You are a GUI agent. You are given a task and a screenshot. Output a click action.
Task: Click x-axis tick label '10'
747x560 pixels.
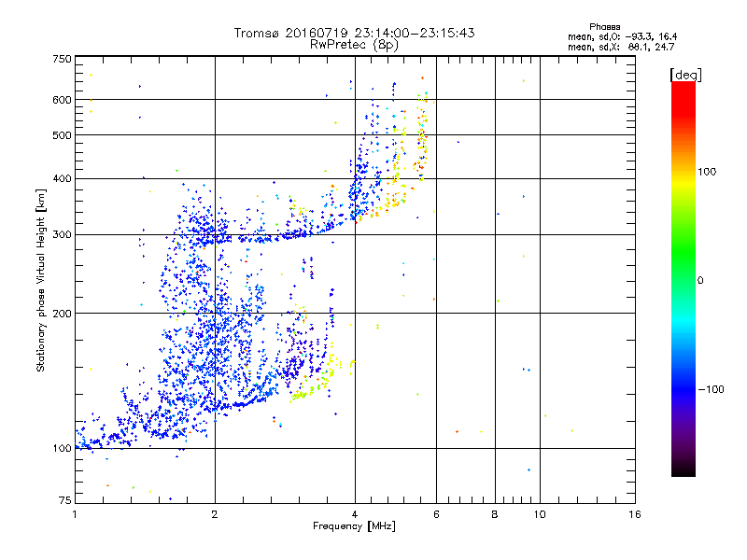pos(540,514)
